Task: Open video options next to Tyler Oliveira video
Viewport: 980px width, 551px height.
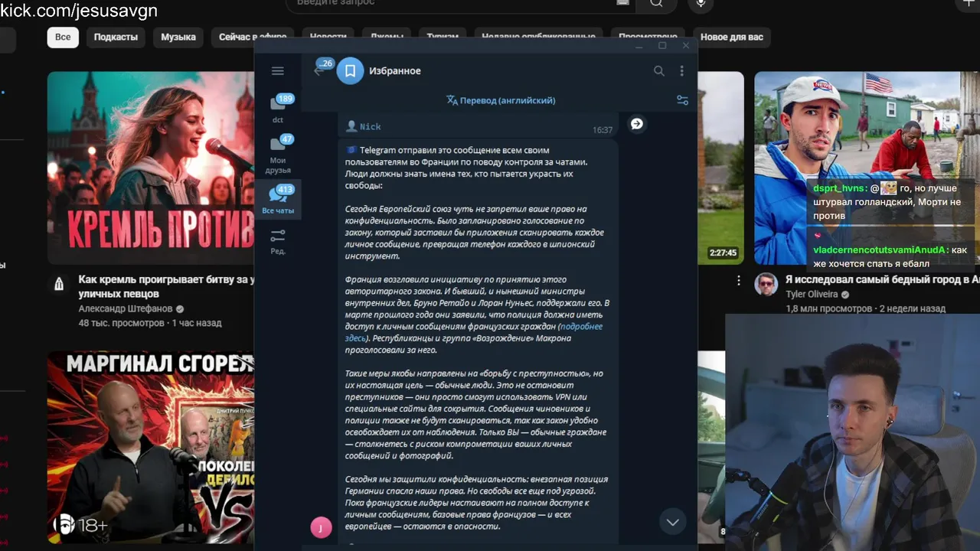Action: (x=739, y=281)
